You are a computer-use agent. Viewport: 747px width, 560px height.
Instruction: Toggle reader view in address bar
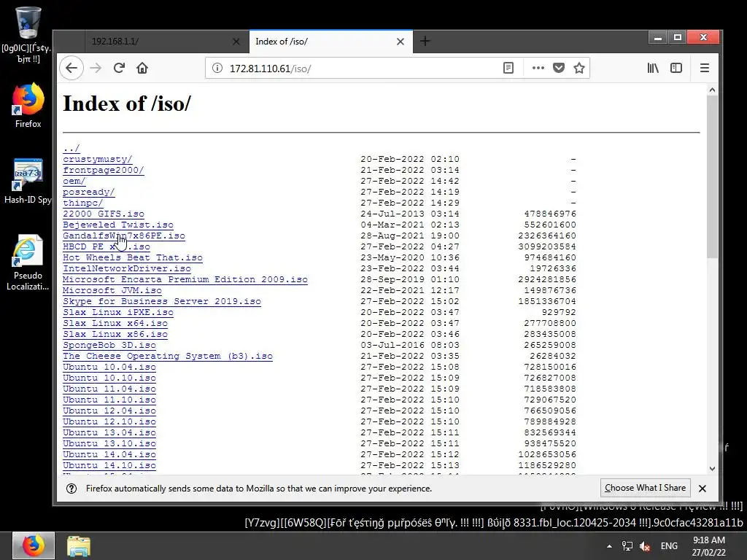(508, 68)
